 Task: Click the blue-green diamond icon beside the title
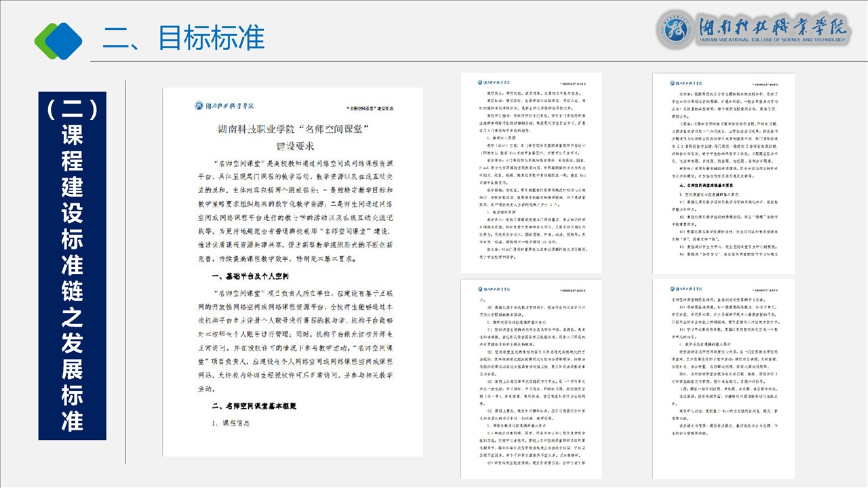pos(58,40)
